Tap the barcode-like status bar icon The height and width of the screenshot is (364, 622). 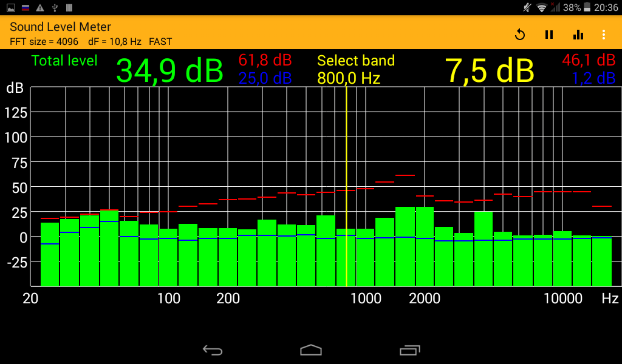[x=69, y=7]
